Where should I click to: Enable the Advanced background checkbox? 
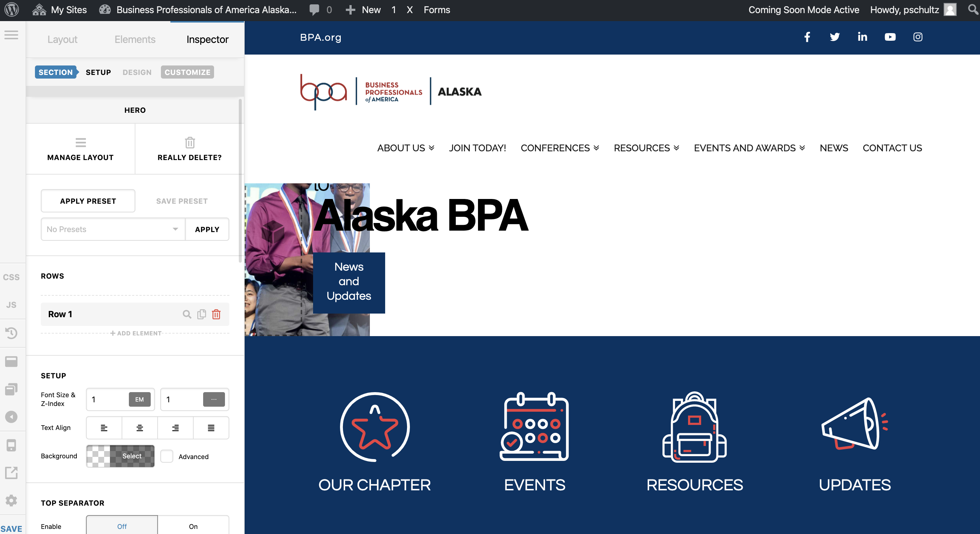[x=167, y=456]
